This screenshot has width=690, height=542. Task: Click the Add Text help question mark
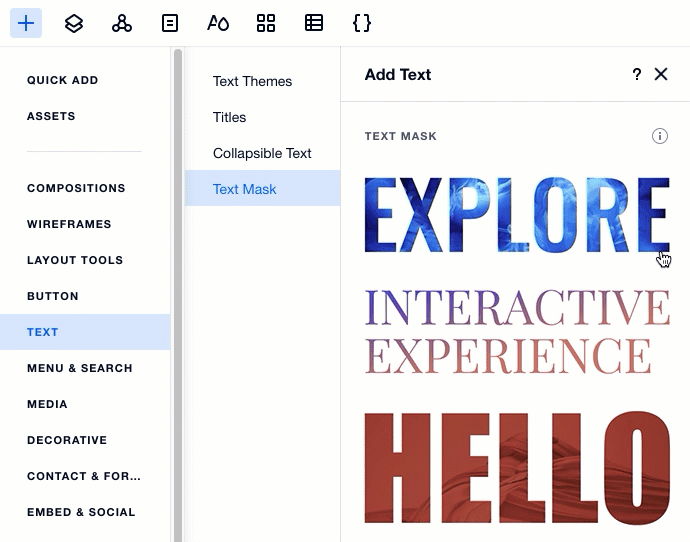(x=637, y=74)
